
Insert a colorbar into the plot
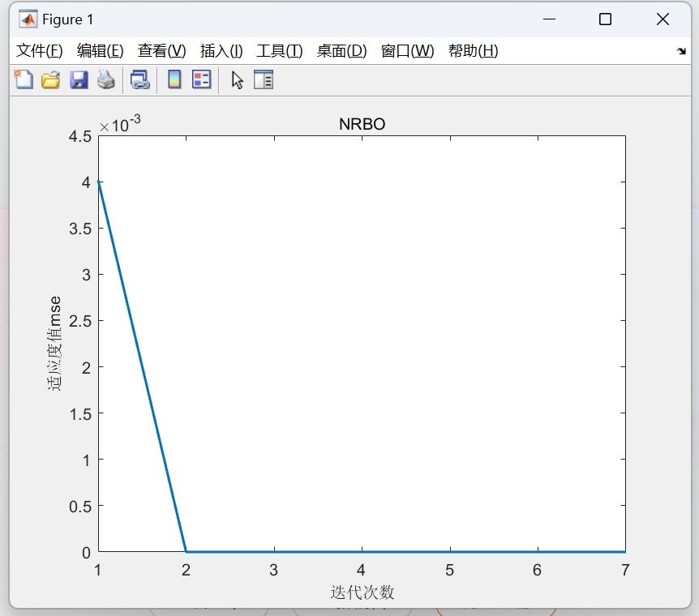pos(173,79)
